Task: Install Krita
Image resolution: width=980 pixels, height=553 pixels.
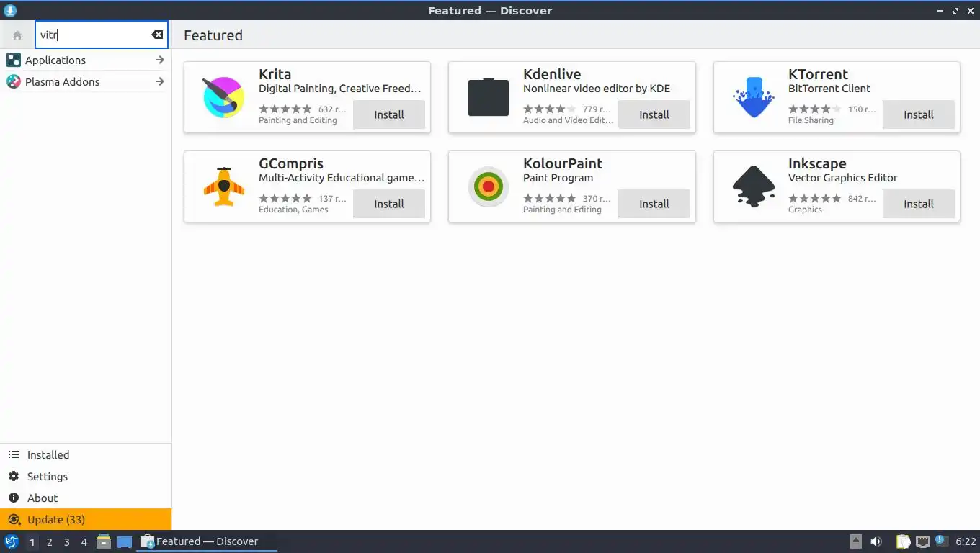Action: [x=389, y=114]
